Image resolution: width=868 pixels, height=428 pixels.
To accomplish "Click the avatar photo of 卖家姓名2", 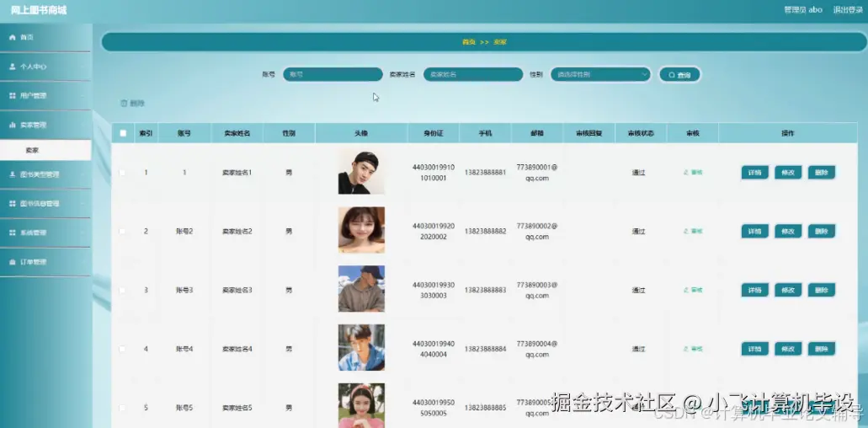I will (x=361, y=230).
